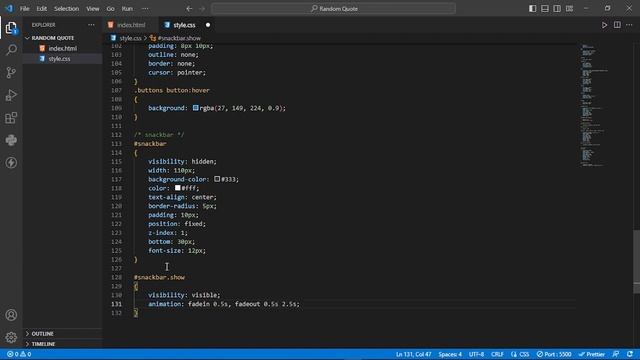This screenshot has height=360, width=640.
Task: Expand the TIMELINE section
Action: [x=43, y=344]
